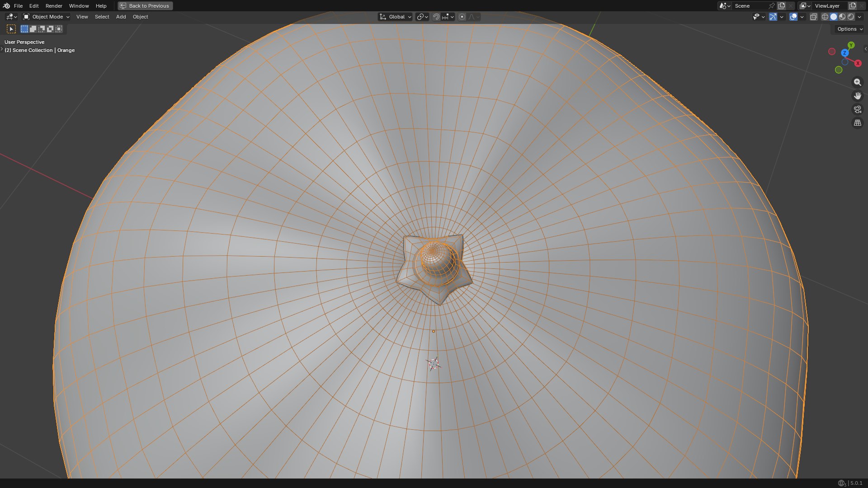Image resolution: width=868 pixels, height=488 pixels.
Task: Click the Zoom view magnifier icon
Action: click(857, 82)
